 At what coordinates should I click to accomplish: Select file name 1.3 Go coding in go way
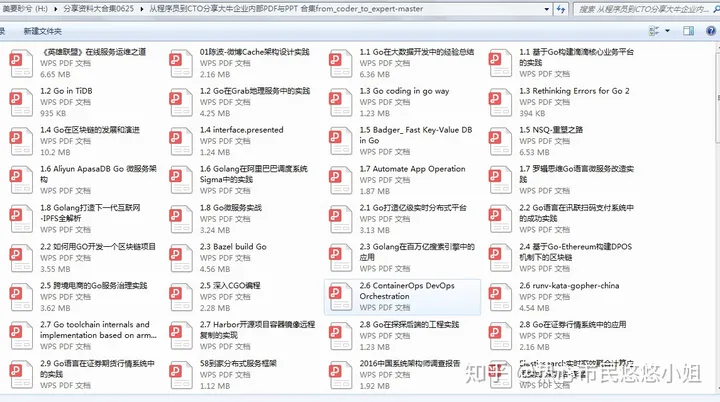click(404, 91)
